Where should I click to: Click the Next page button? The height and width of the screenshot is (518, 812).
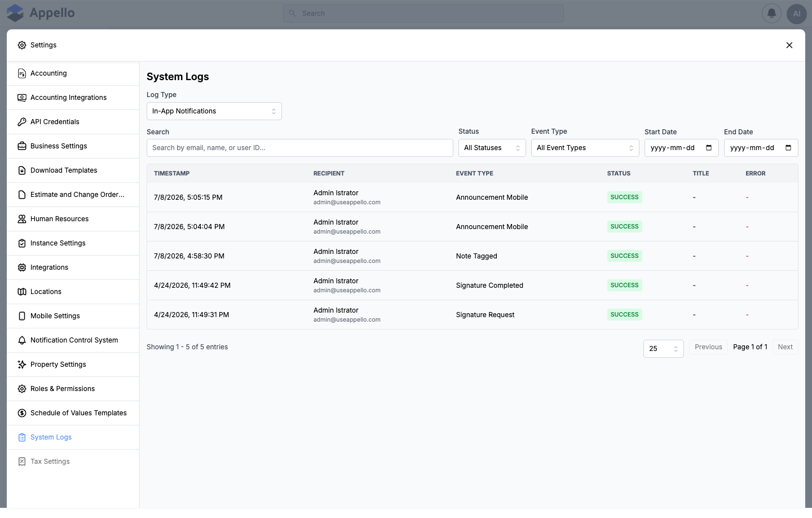point(785,347)
